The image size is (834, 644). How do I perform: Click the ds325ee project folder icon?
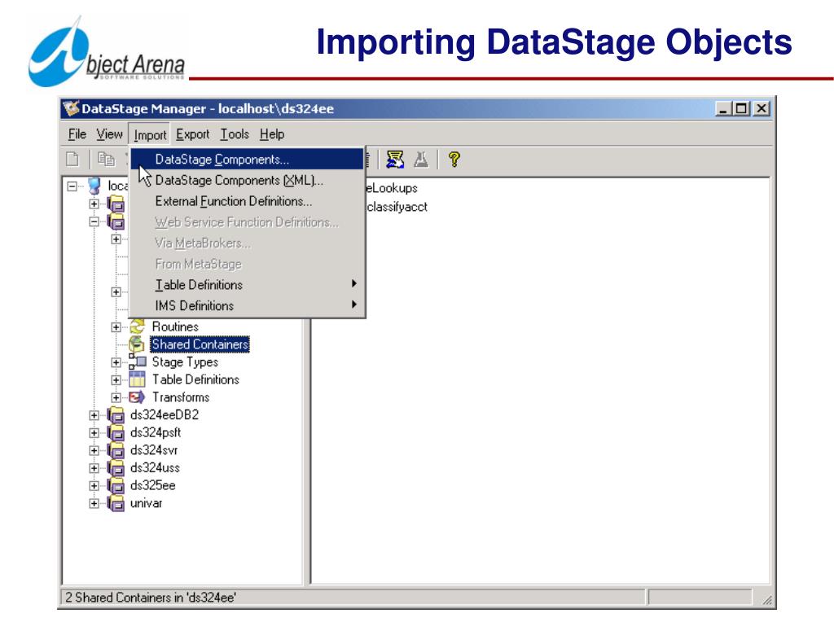[x=116, y=485]
